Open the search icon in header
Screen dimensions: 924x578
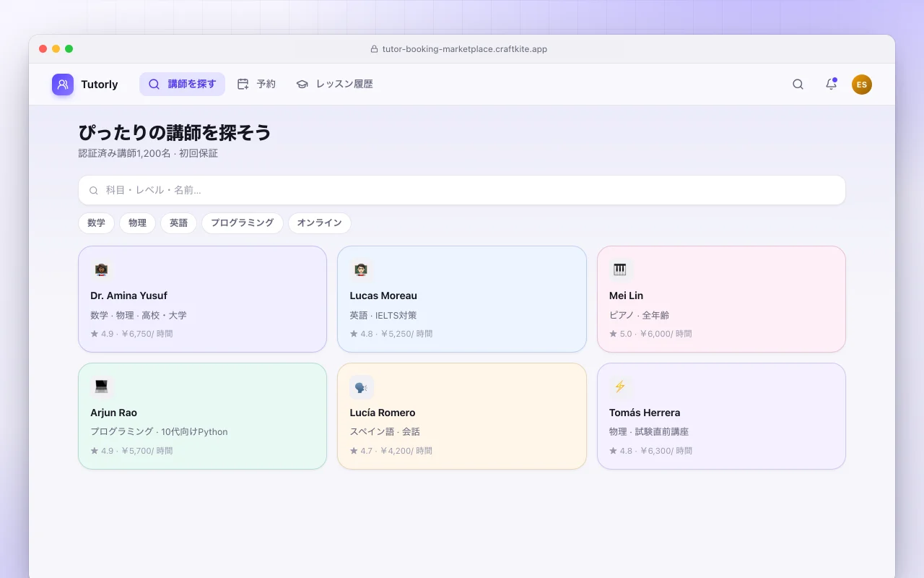(x=798, y=84)
